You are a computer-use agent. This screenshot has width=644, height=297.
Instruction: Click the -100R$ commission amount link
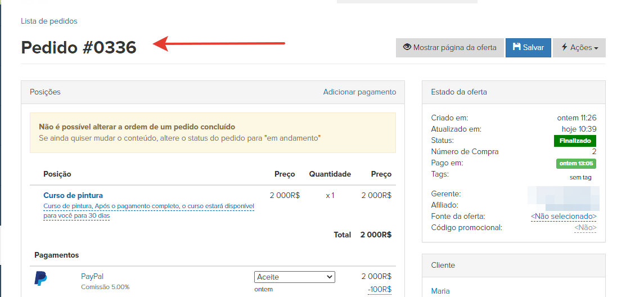(x=380, y=289)
